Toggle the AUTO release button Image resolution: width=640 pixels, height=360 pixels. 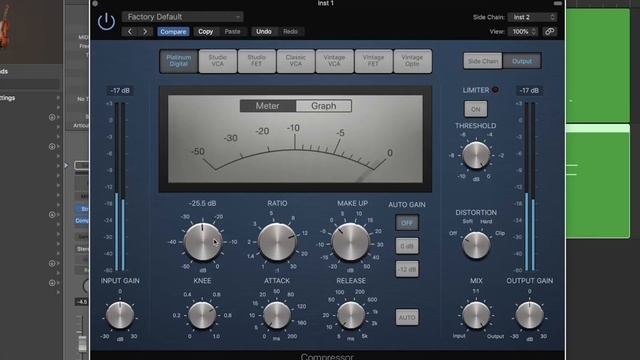tap(407, 317)
